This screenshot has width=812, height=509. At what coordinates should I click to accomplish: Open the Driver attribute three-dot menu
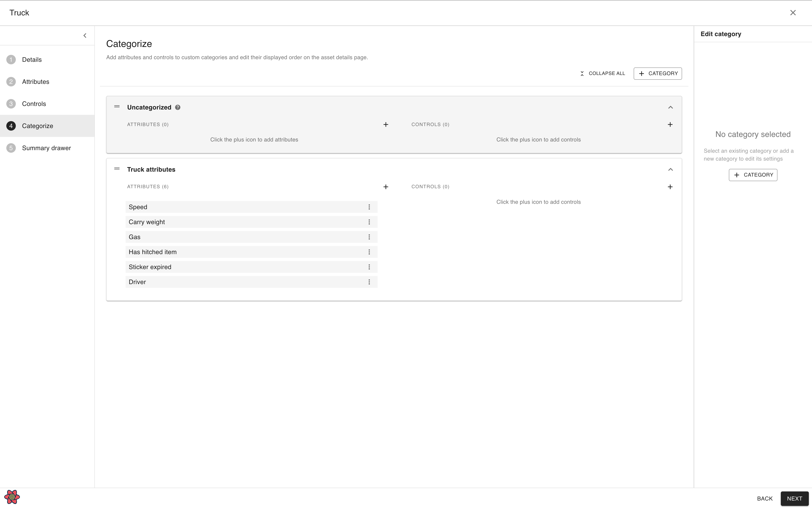click(x=369, y=282)
